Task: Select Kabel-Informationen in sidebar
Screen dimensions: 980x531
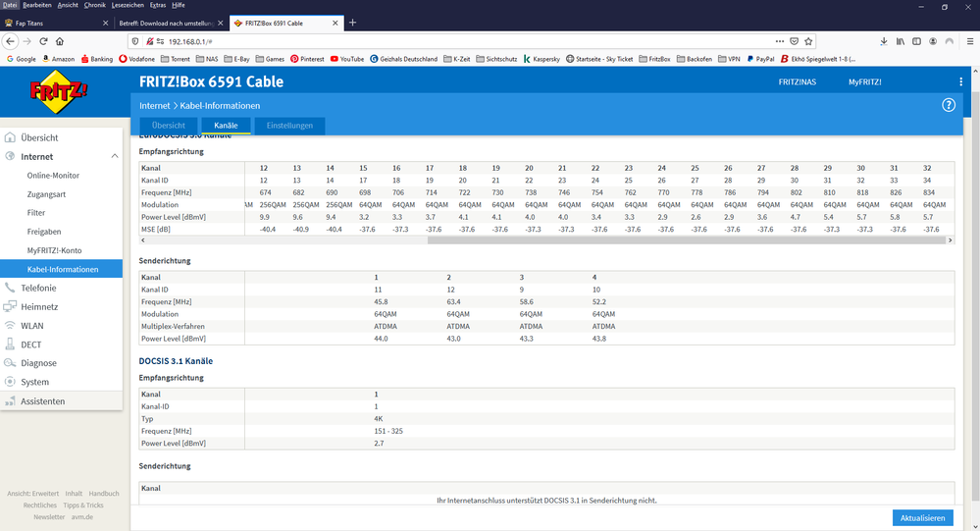Action: click(63, 269)
